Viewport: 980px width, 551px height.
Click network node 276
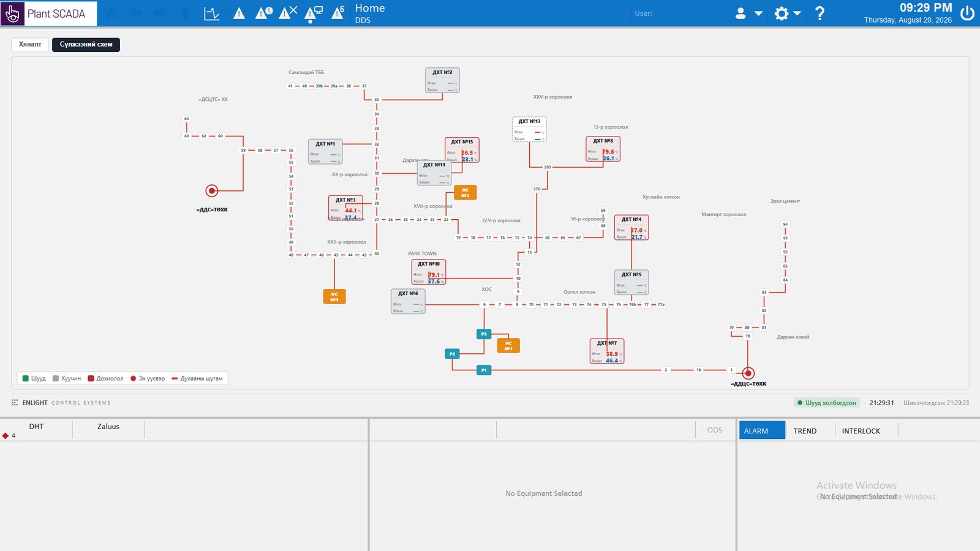pyautogui.click(x=537, y=189)
